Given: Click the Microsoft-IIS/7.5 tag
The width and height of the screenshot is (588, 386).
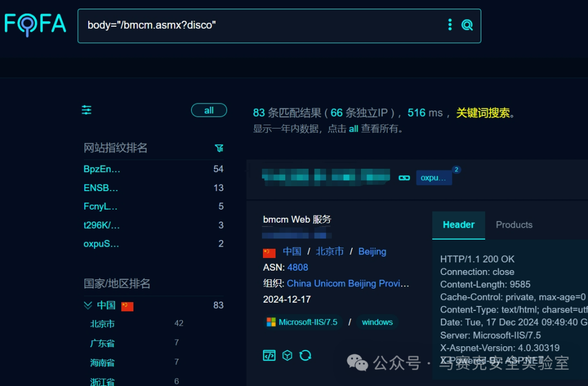Looking at the screenshot, I should pyautogui.click(x=302, y=322).
